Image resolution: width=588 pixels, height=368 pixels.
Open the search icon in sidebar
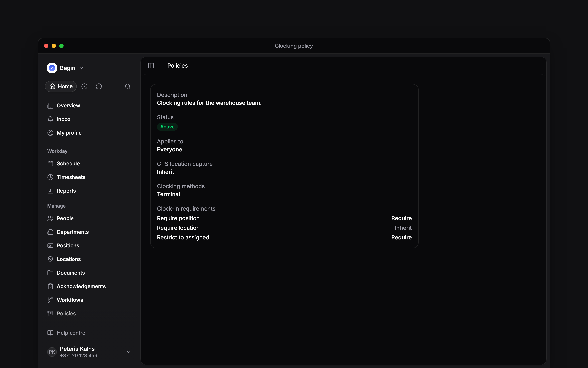pyautogui.click(x=128, y=86)
